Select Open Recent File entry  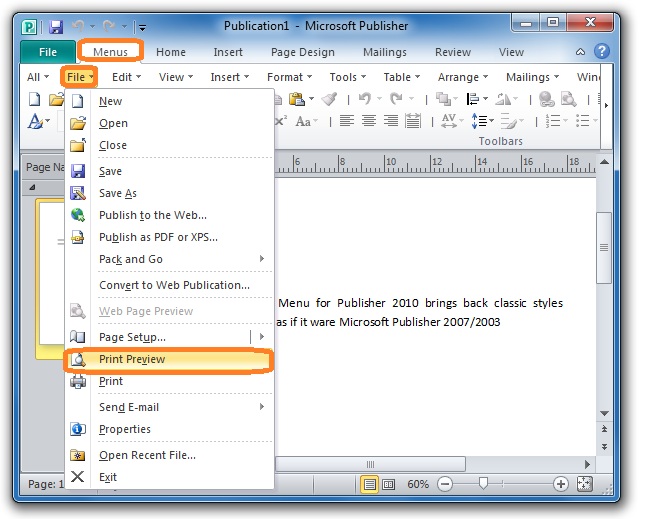(169, 455)
